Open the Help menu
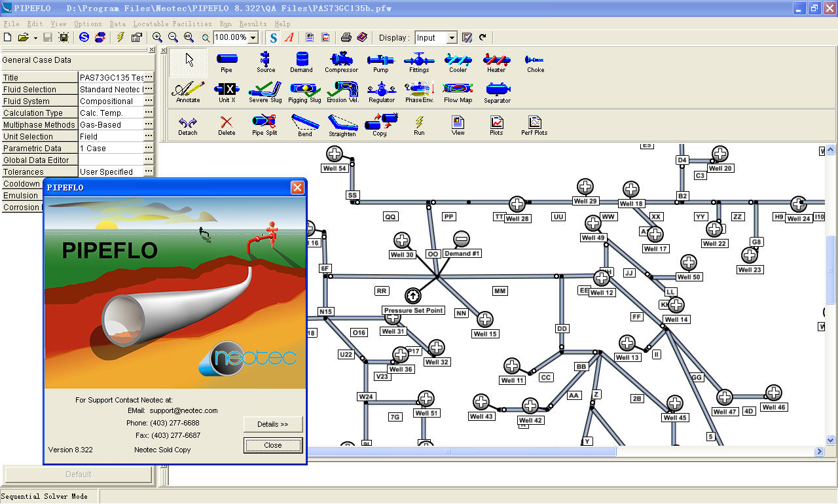Viewport: 838px width, 504px height. coord(282,24)
